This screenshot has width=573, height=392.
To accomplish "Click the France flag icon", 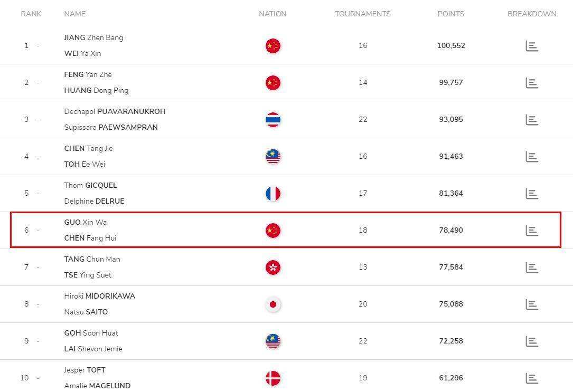I will tap(273, 194).
